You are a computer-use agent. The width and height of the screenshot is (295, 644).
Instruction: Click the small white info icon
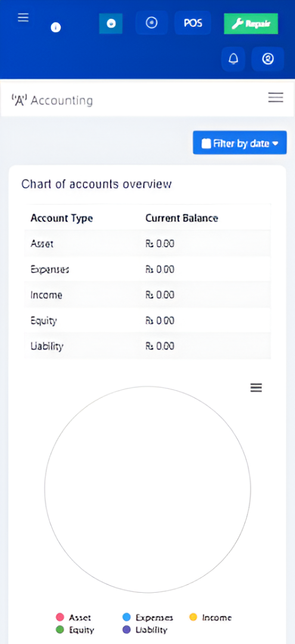56,27
